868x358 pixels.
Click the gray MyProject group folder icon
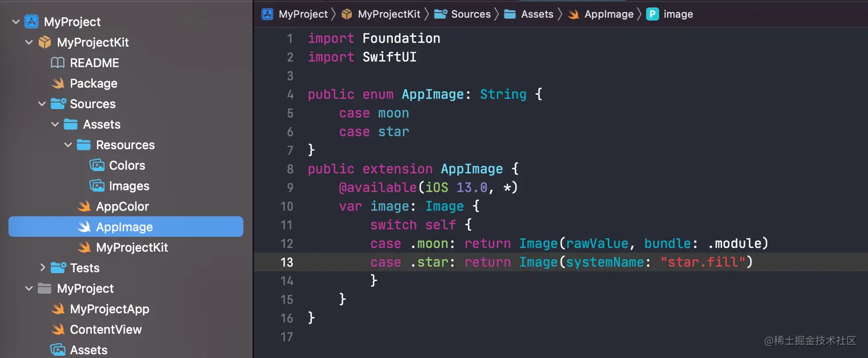coord(44,289)
